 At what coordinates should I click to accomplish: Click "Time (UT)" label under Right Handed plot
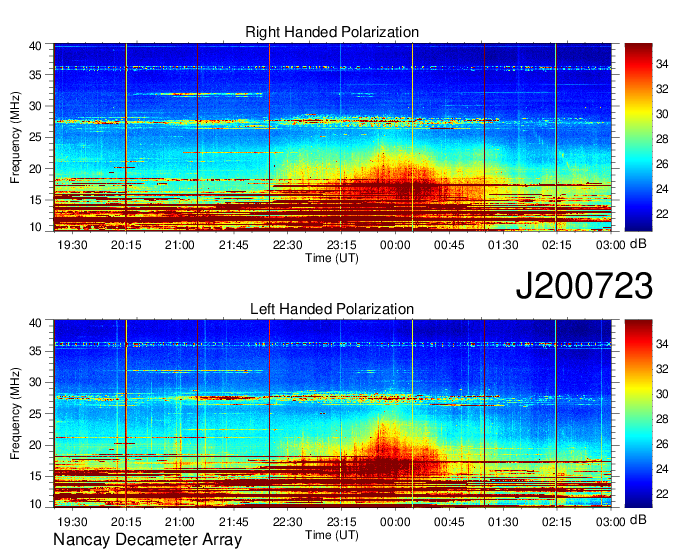point(332,258)
